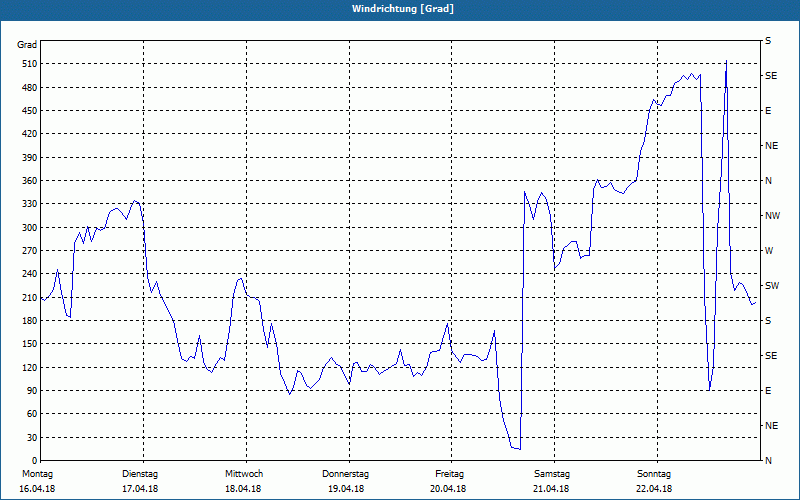Click the 330 value on the y-axis
Viewport: 800px width, 500px height.
(x=30, y=204)
